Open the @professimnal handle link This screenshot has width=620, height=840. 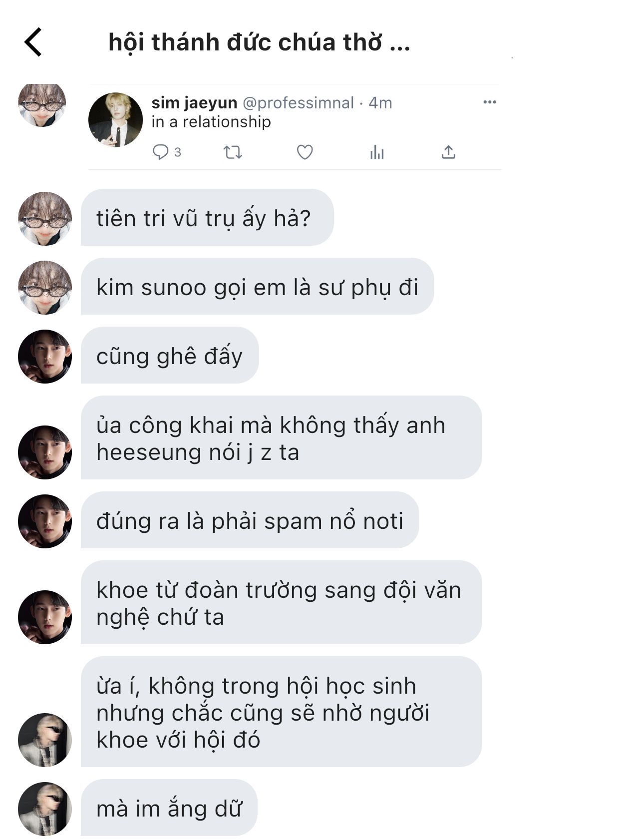(298, 103)
